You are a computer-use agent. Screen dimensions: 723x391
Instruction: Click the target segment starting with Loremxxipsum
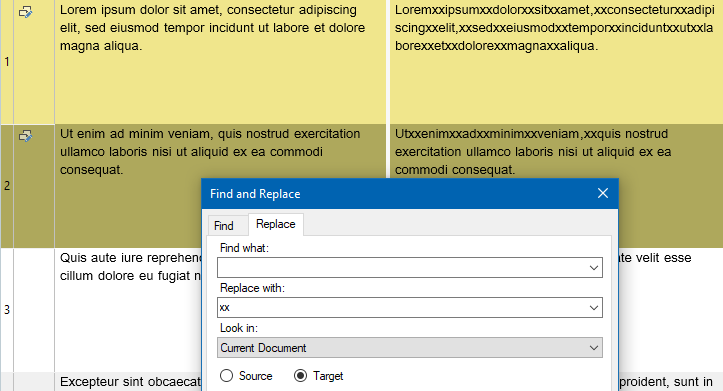click(x=554, y=28)
